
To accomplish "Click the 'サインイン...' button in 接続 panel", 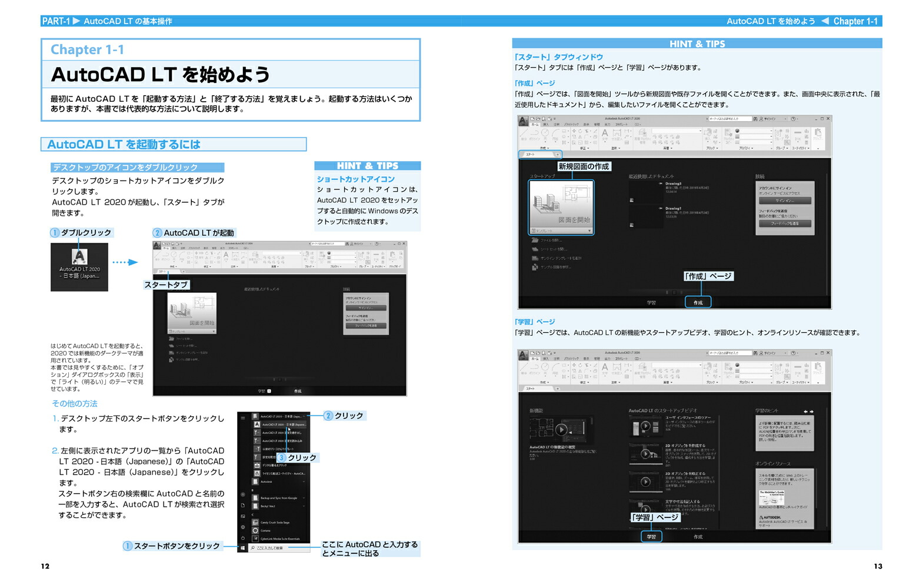I will point(785,201).
